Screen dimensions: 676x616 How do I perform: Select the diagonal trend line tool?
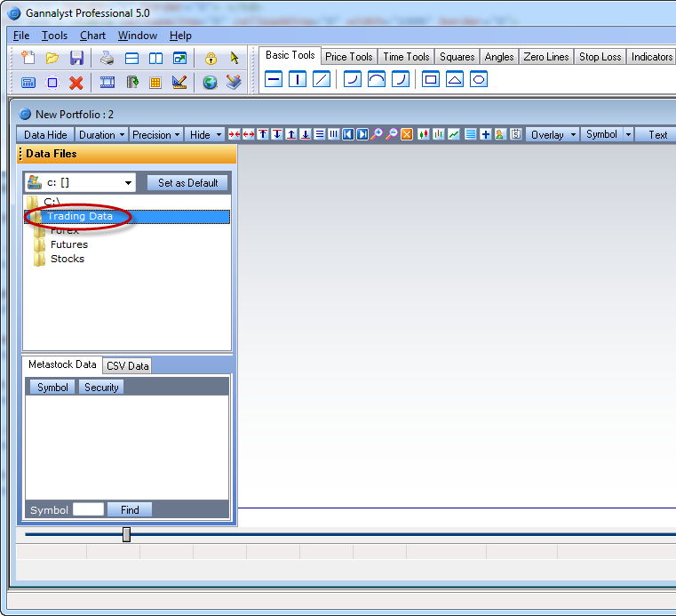pos(322,79)
